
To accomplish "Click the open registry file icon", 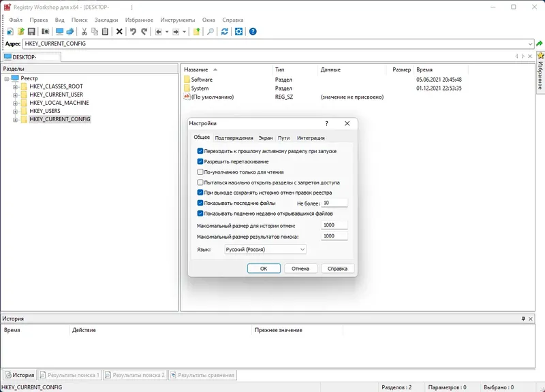I will tap(21, 31).
